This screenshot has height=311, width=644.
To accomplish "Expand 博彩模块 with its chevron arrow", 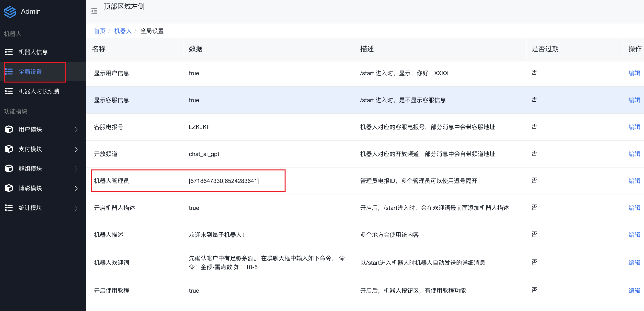I will tap(76, 188).
